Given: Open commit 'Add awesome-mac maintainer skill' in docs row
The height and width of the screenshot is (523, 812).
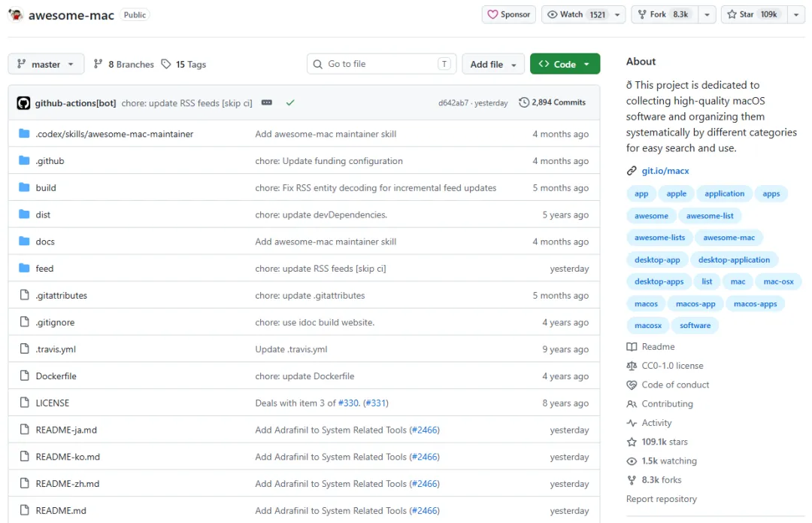Looking at the screenshot, I should 326,242.
